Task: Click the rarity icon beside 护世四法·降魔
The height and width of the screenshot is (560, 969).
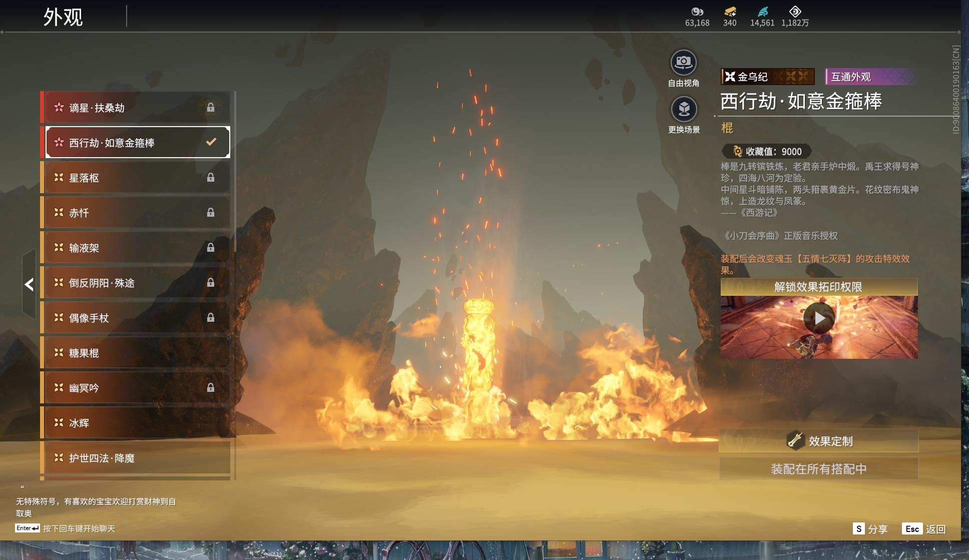Action: (59, 457)
